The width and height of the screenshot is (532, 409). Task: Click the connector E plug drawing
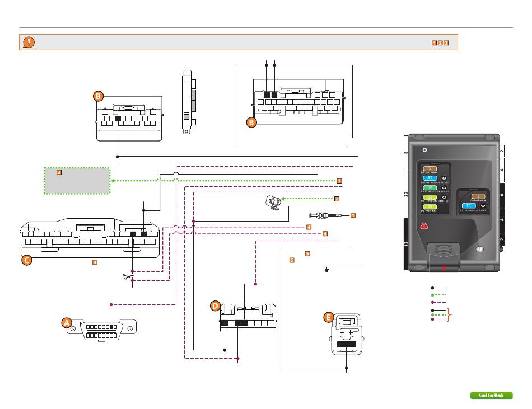346,334
